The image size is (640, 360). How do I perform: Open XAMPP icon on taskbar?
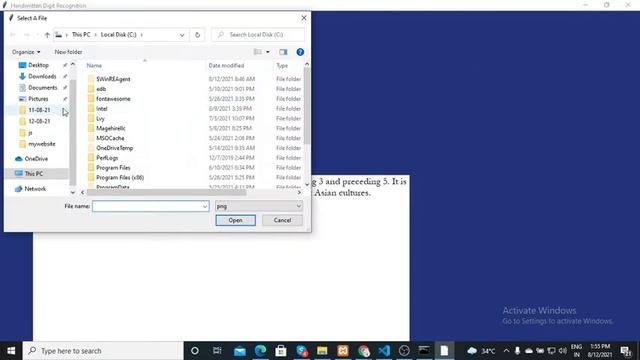tap(343, 351)
